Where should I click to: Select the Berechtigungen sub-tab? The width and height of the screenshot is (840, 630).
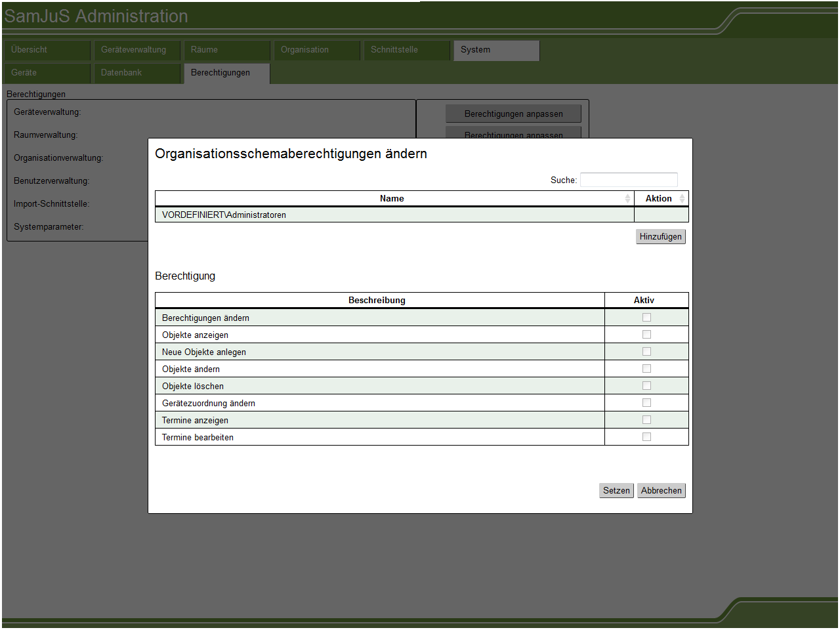click(227, 73)
